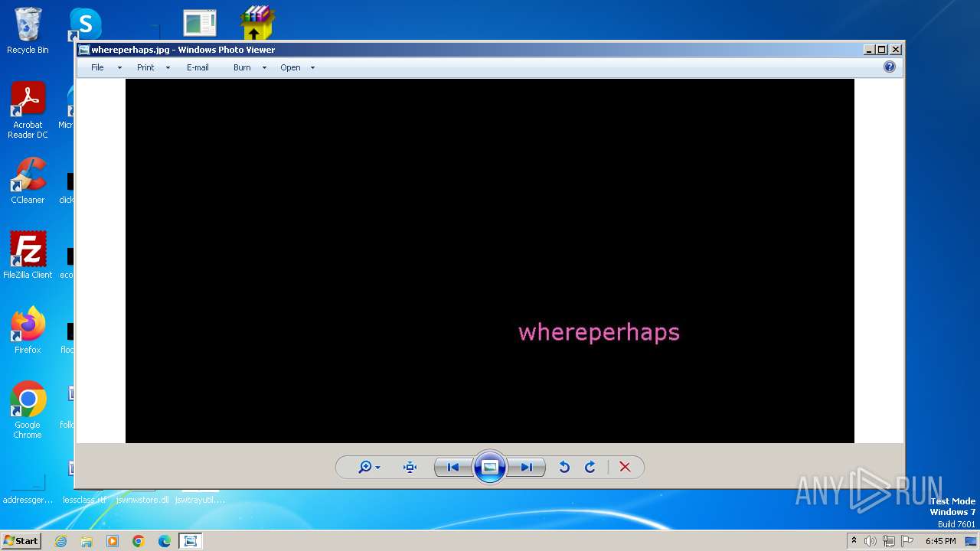Launch CCleaner from desktop
980x551 pixels.
(x=28, y=181)
